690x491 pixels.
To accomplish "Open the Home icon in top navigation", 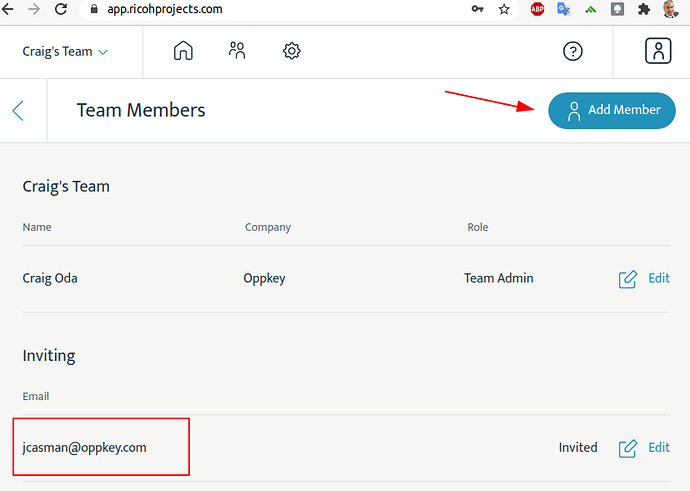I will click(183, 51).
